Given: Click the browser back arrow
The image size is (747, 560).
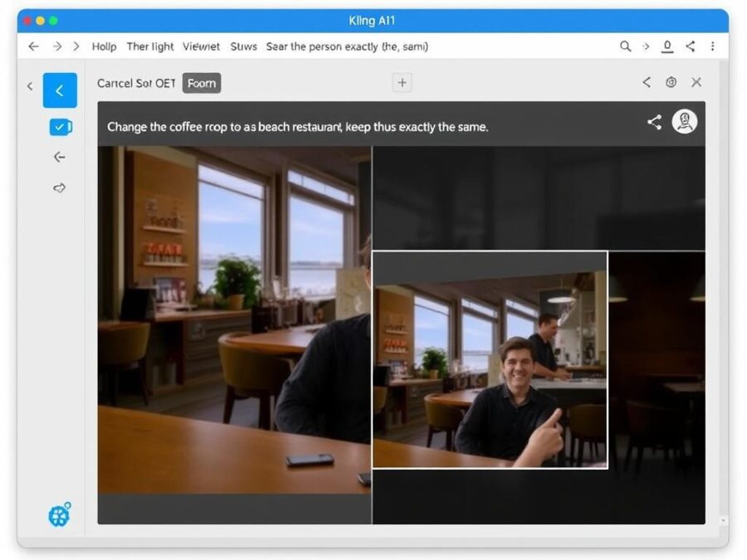Looking at the screenshot, I should click(x=33, y=47).
